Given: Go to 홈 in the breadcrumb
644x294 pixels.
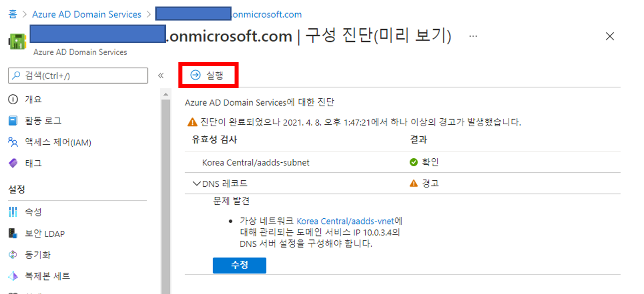Looking at the screenshot, I should pos(13,15).
